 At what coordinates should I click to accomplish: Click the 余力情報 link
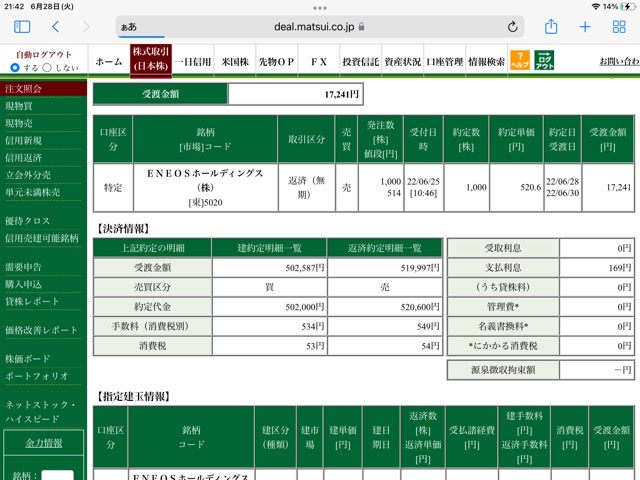(x=44, y=443)
